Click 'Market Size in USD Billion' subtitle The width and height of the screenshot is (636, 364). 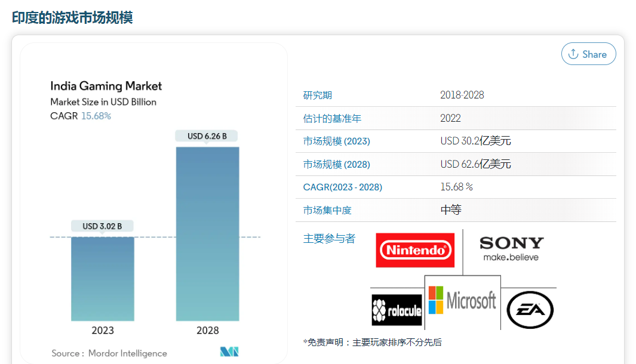click(x=103, y=102)
